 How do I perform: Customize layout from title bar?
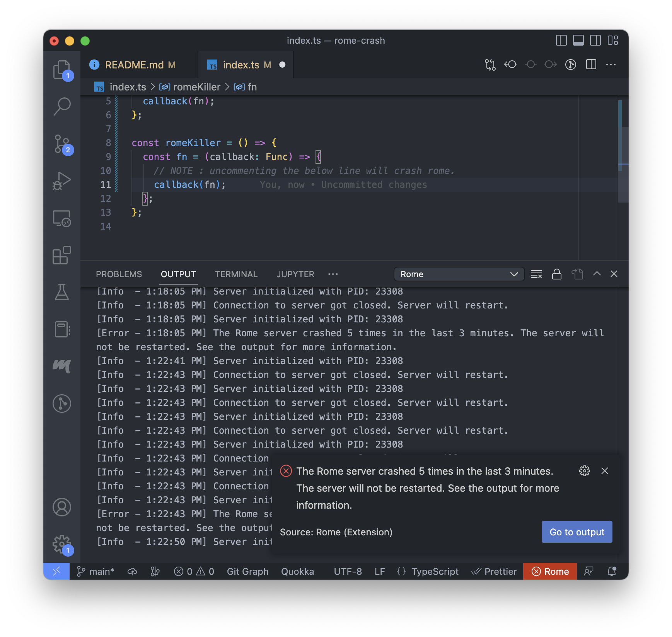pos(613,40)
